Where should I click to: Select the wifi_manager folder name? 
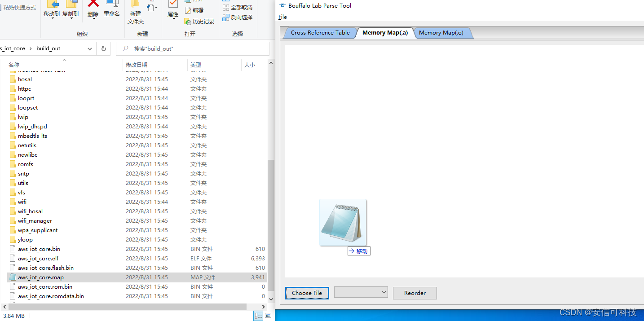click(35, 221)
